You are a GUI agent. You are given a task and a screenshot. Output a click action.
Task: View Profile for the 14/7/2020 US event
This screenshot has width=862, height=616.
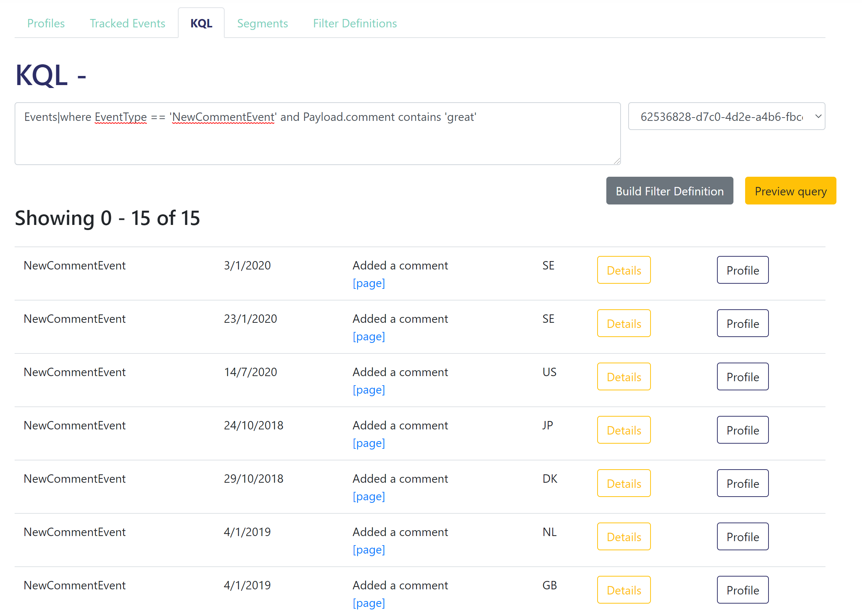pyautogui.click(x=743, y=377)
